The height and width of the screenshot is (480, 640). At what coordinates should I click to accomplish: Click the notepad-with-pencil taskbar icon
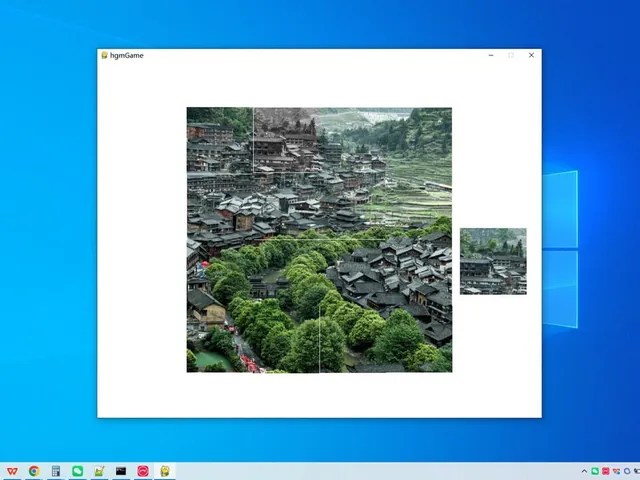(99, 471)
